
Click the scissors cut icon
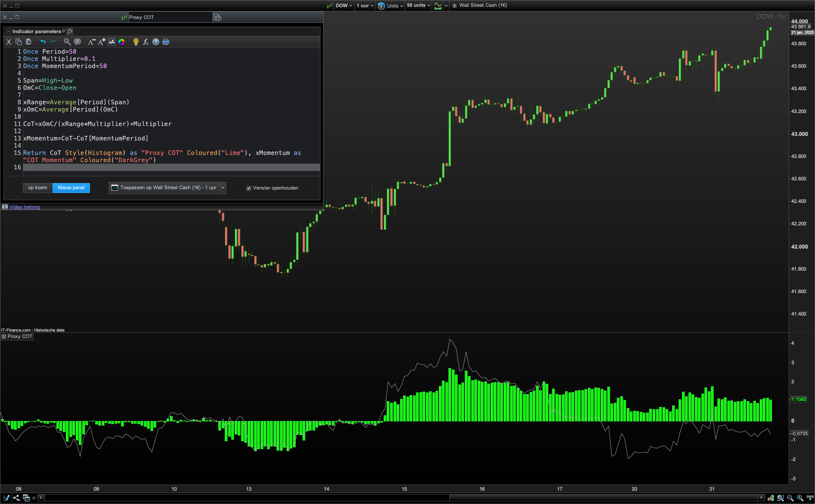coord(9,42)
